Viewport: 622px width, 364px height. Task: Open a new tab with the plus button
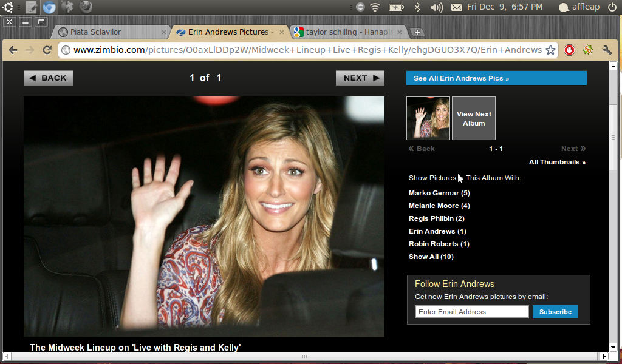tap(417, 33)
